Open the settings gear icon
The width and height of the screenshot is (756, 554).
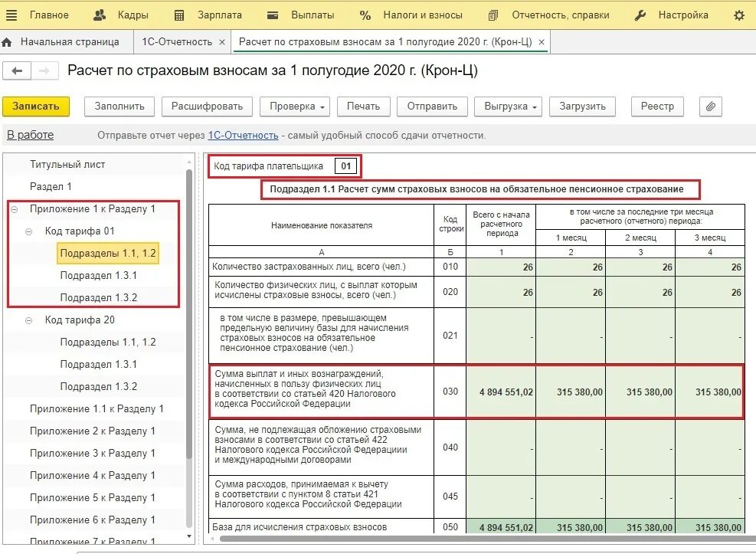[x=738, y=15]
